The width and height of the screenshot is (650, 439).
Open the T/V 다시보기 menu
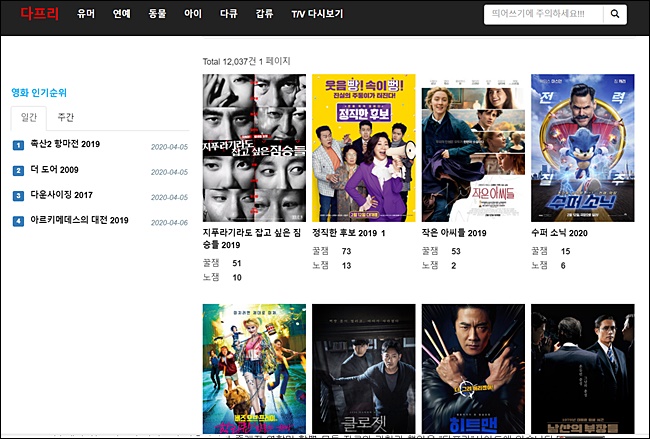[317, 14]
